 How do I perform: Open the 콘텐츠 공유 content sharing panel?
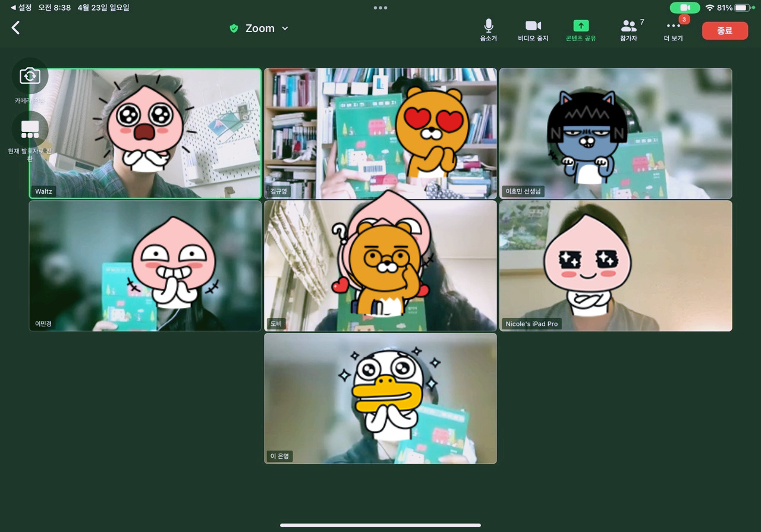point(580,29)
